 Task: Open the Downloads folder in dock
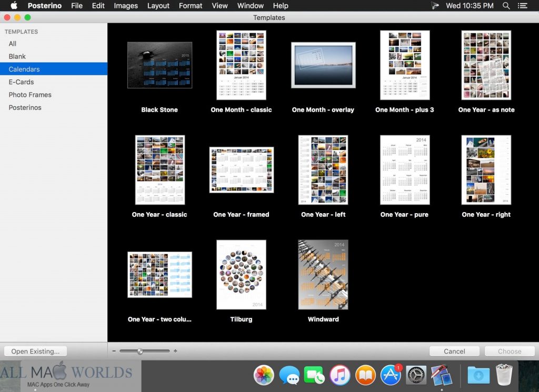click(x=478, y=375)
